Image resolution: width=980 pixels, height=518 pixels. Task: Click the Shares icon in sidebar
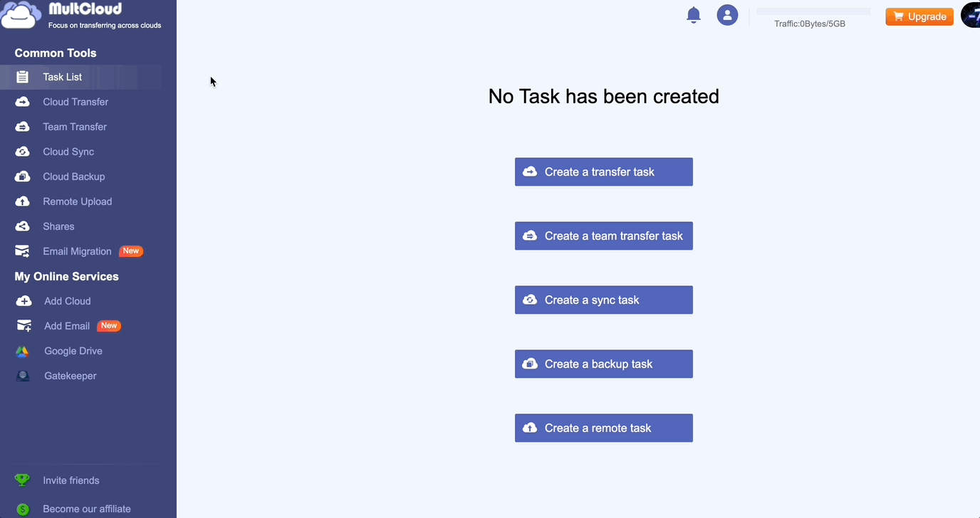click(23, 226)
